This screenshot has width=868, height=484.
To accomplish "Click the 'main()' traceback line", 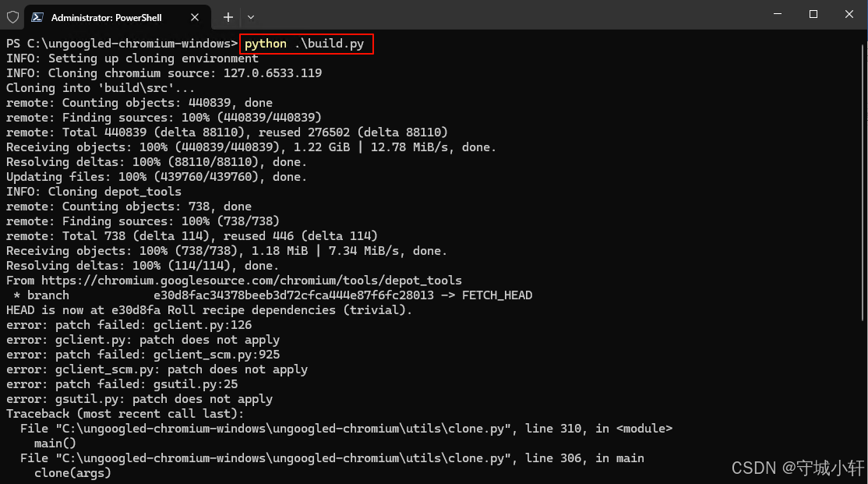I will pos(55,443).
